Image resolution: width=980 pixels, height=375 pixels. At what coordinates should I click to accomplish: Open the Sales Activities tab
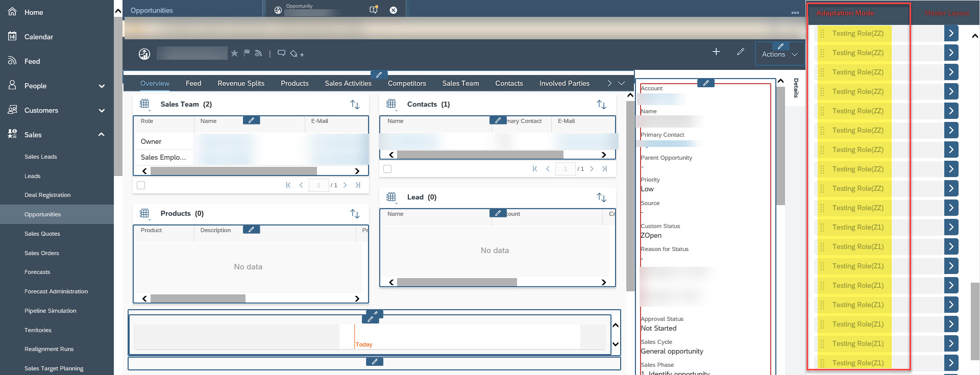pyautogui.click(x=348, y=83)
